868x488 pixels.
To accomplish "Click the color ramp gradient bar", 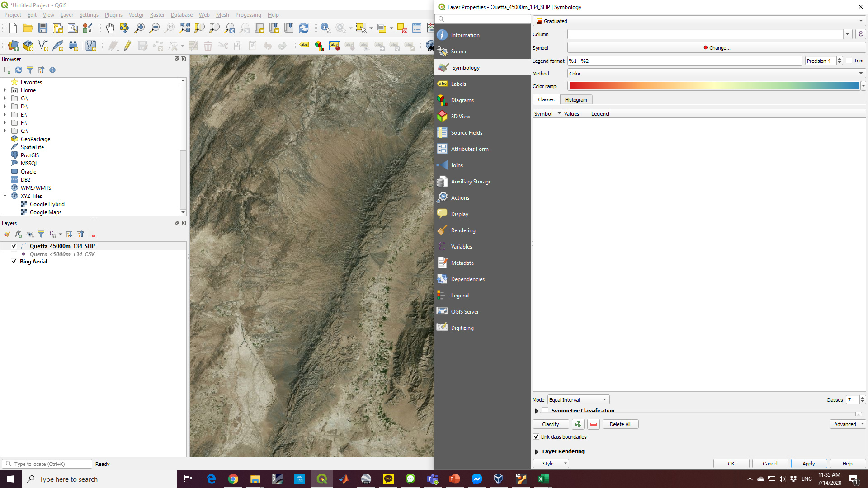I will [713, 86].
